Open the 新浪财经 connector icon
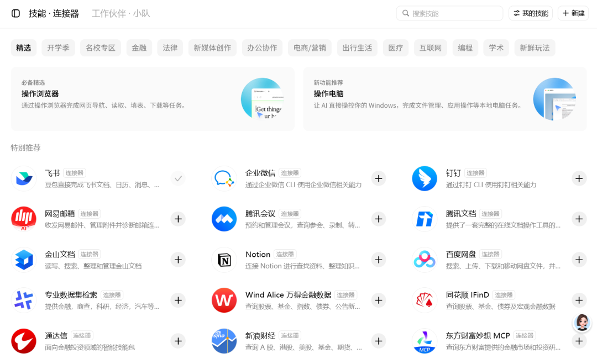Viewport: 597px width, 364px height. (224, 341)
